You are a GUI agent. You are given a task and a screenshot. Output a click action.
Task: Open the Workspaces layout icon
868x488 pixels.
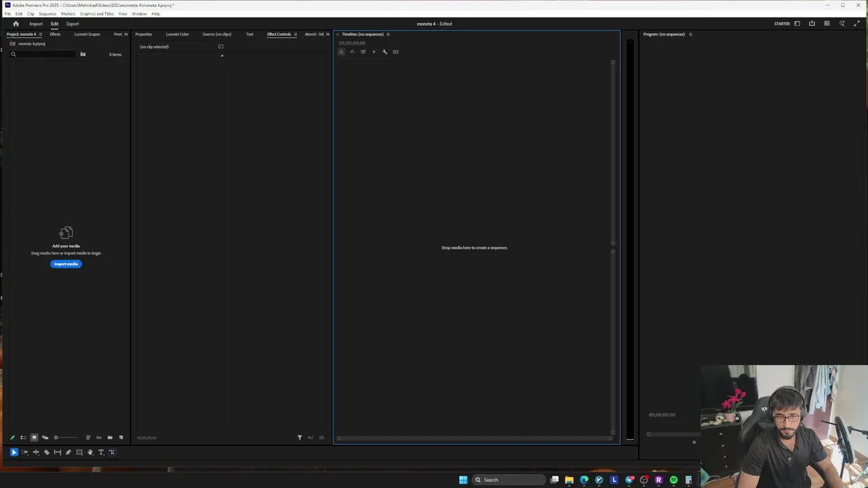click(797, 24)
